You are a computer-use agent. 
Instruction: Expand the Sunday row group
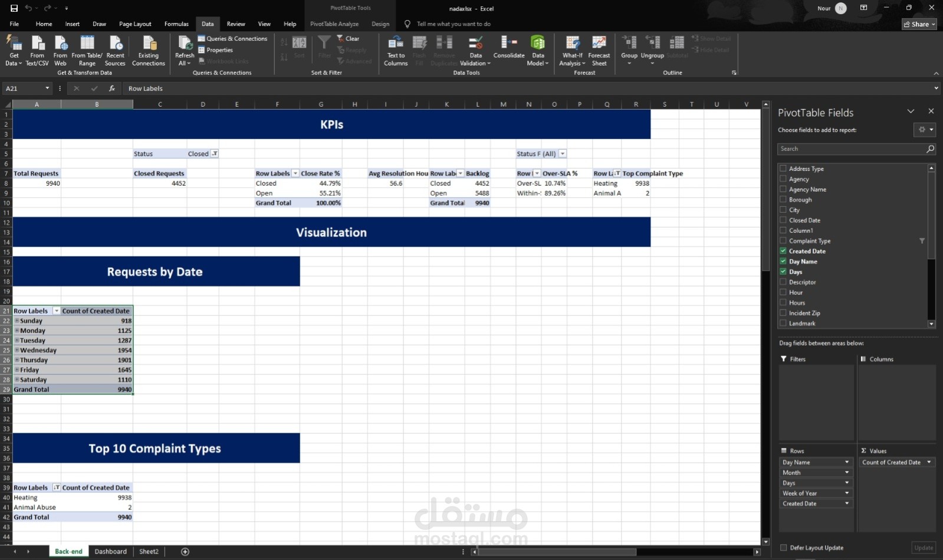tap(17, 321)
